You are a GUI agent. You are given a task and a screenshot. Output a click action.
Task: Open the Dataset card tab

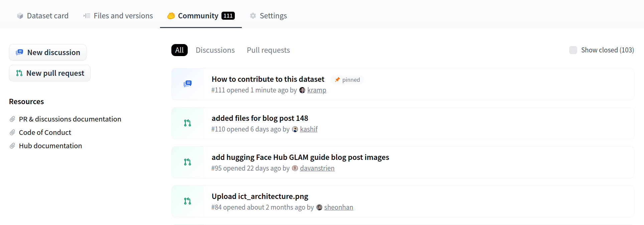click(x=43, y=16)
